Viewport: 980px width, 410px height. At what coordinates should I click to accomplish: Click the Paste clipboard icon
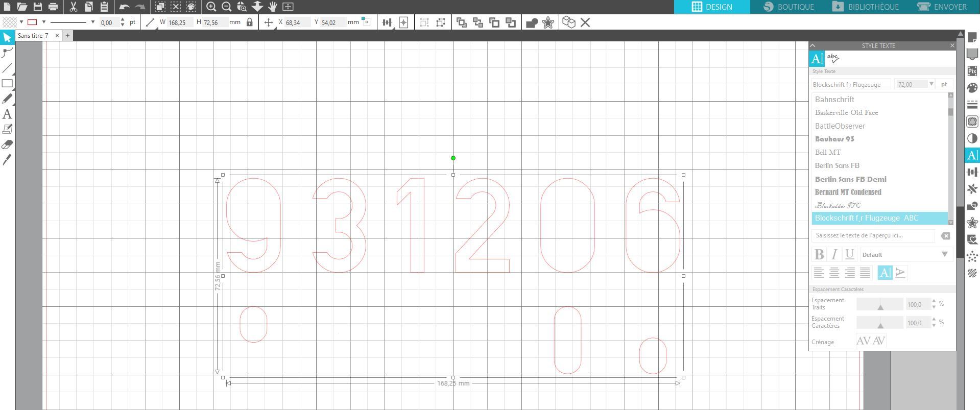(x=104, y=7)
